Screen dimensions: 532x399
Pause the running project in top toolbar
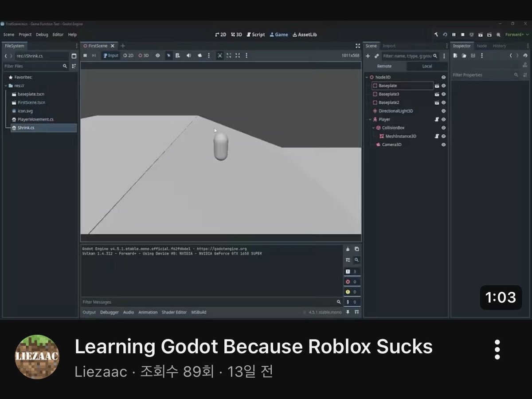tap(454, 35)
